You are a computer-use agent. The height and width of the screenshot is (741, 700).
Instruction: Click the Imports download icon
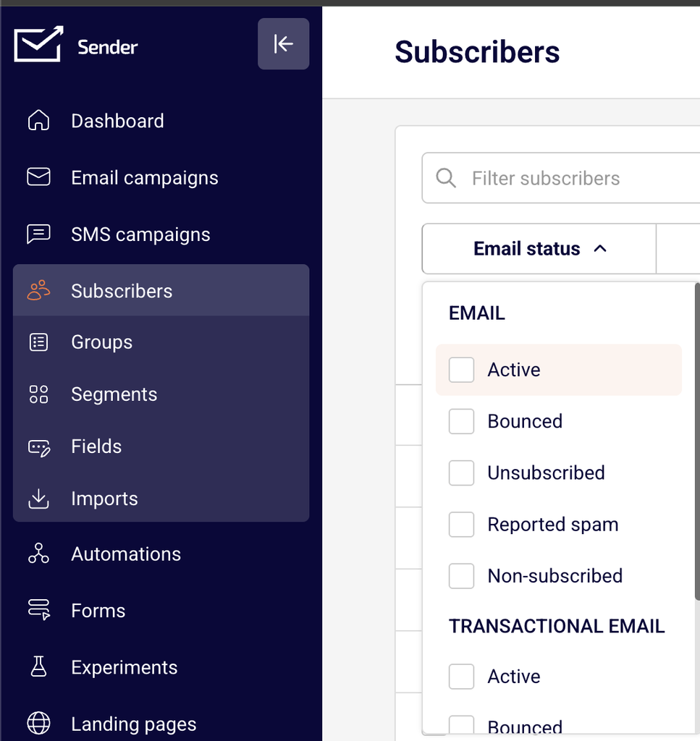(x=38, y=499)
